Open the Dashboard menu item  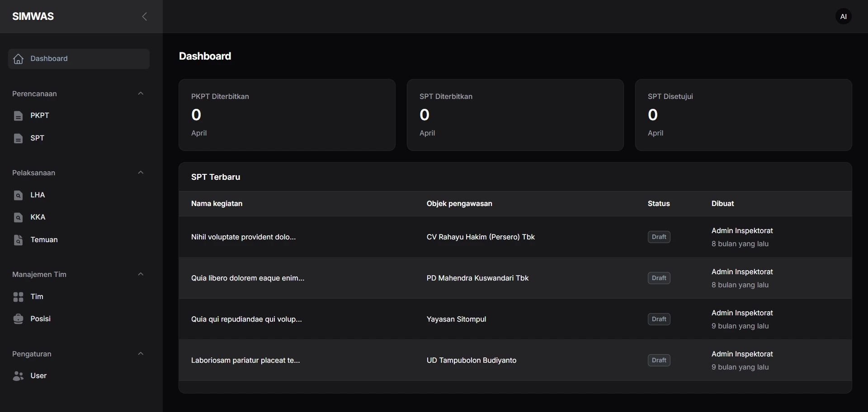click(x=79, y=59)
